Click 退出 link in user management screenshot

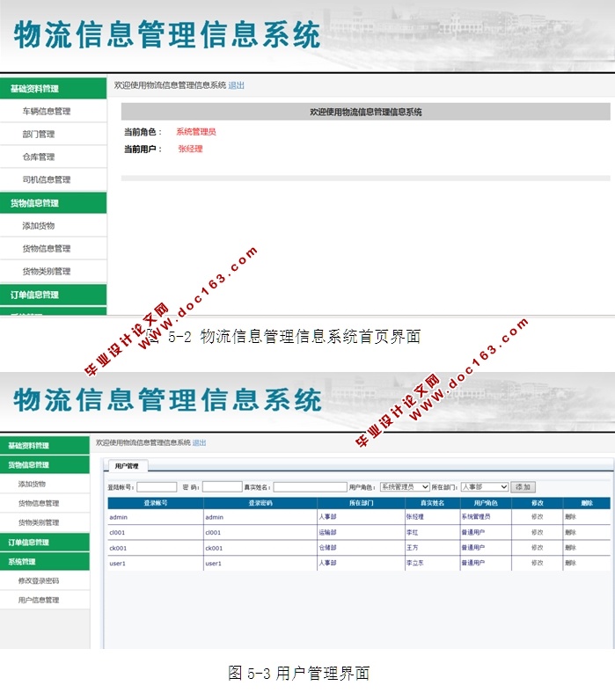click(x=199, y=443)
